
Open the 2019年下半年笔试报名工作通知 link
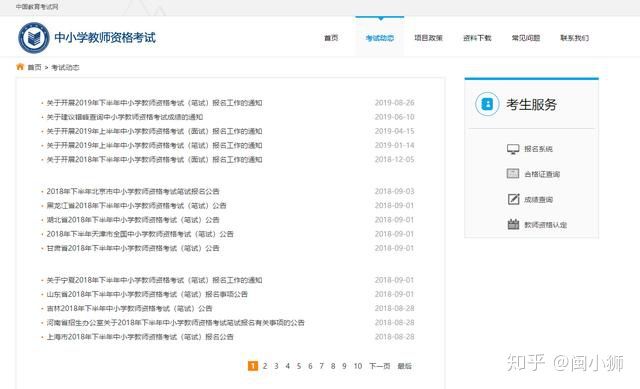[154, 103]
